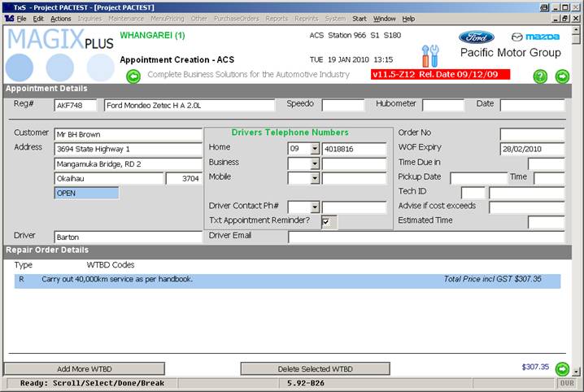Open the Driver Contact Ph# prefix dropdown
This screenshot has height=392, width=584.
tap(315, 207)
